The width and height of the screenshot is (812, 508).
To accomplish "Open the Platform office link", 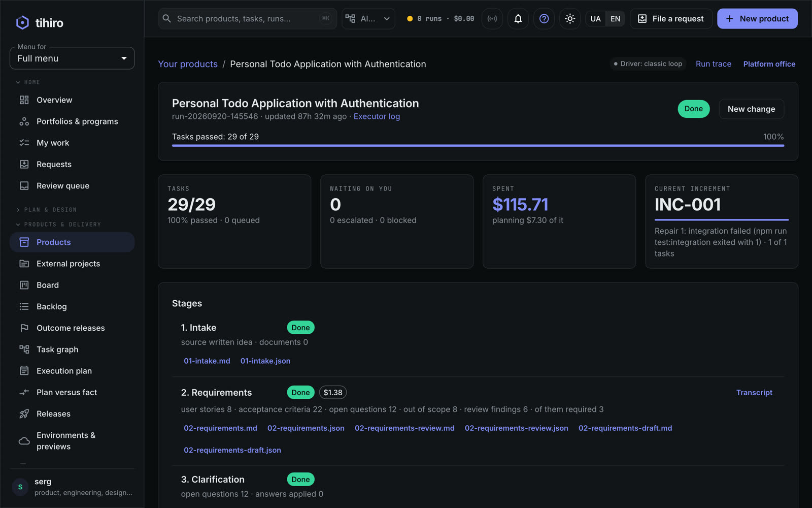I will (x=769, y=64).
